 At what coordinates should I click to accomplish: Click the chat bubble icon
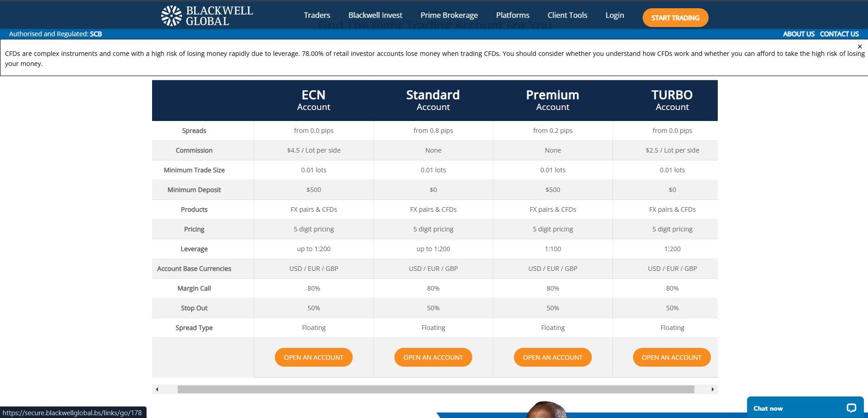(851, 408)
